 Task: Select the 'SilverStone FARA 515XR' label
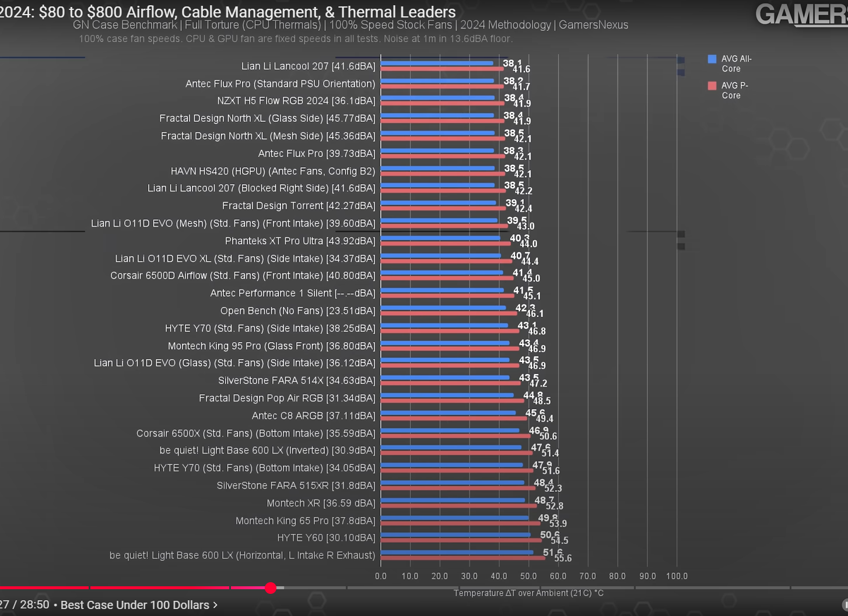(296, 485)
